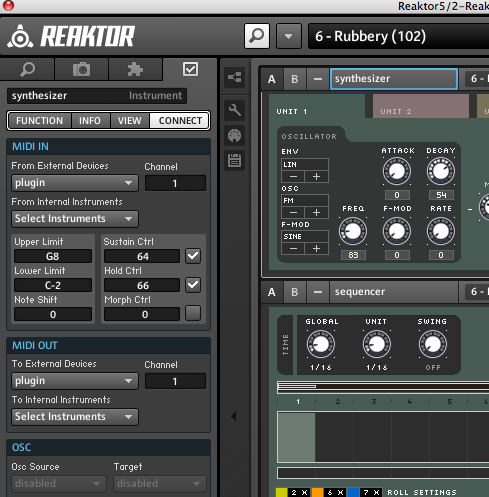Toggle the Sustain Ctrl checkbox
489x497 pixels.
click(193, 256)
